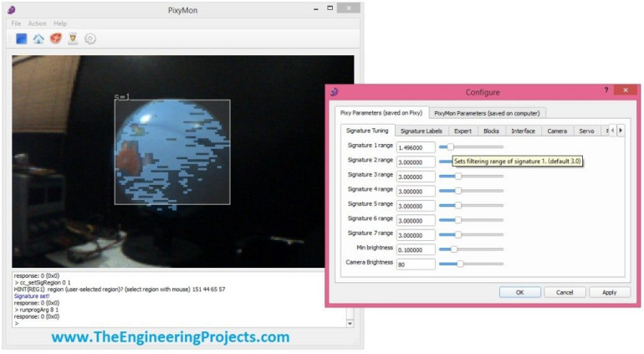The image size is (644, 354).
Task: Click the PixyMon app icon in title bar
Action: coord(12,9)
